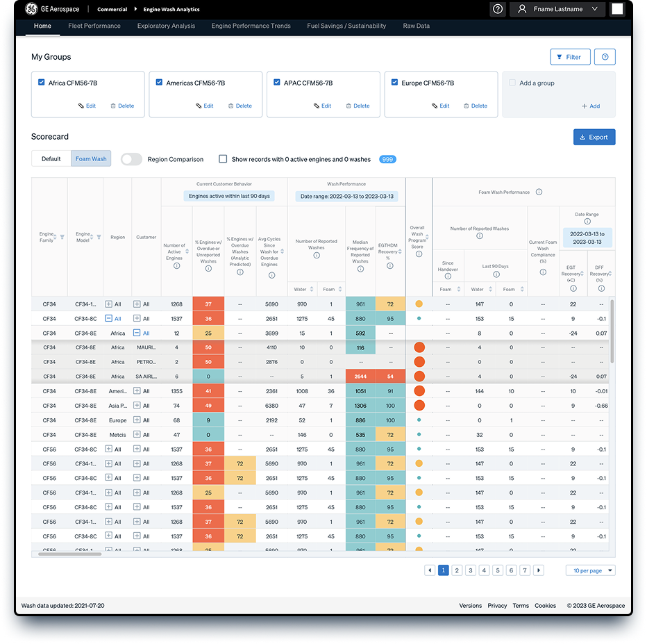Check Show records with 0 active engines
The height and width of the screenshot is (644, 647).
tap(223, 159)
